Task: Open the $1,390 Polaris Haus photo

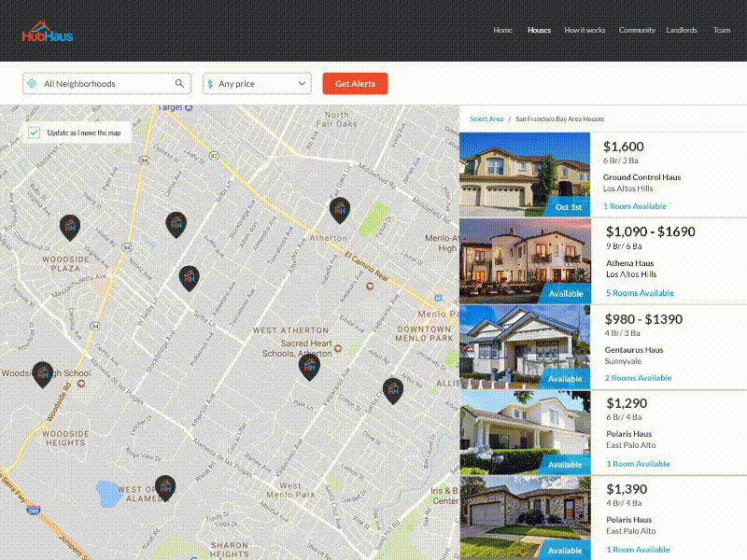Action: coord(525,518)
